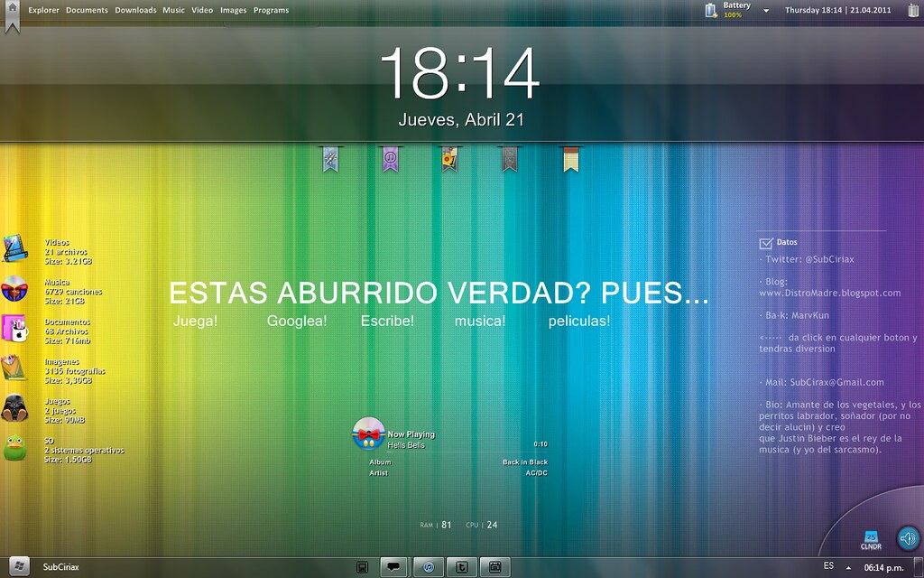Open the Explorer menu item
The height and width of the screenshot is (578, 924).
tap(43, 10)
